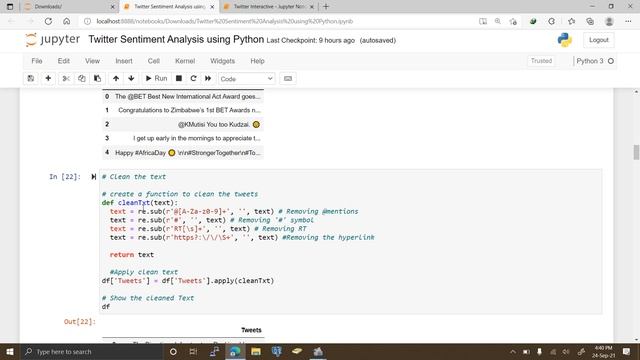Open the taskbar clock and date
640x360 pixels.
pos(603,351)
